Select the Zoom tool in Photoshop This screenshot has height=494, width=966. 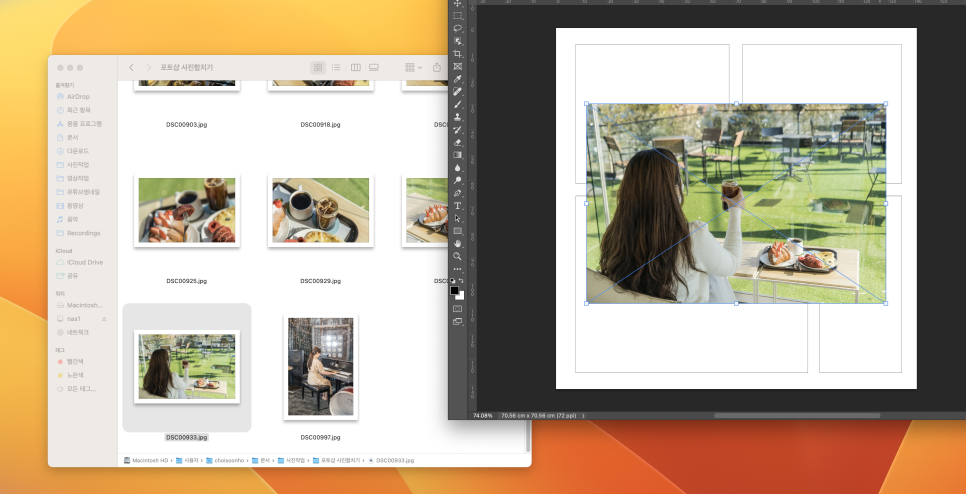pyautogui.click(x=458, y=256)
